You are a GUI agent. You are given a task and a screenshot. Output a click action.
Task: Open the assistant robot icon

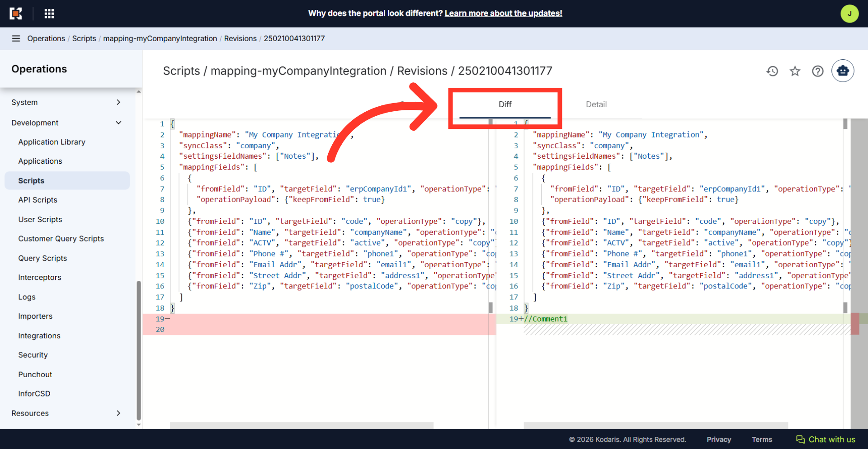(x=843, y=71)
